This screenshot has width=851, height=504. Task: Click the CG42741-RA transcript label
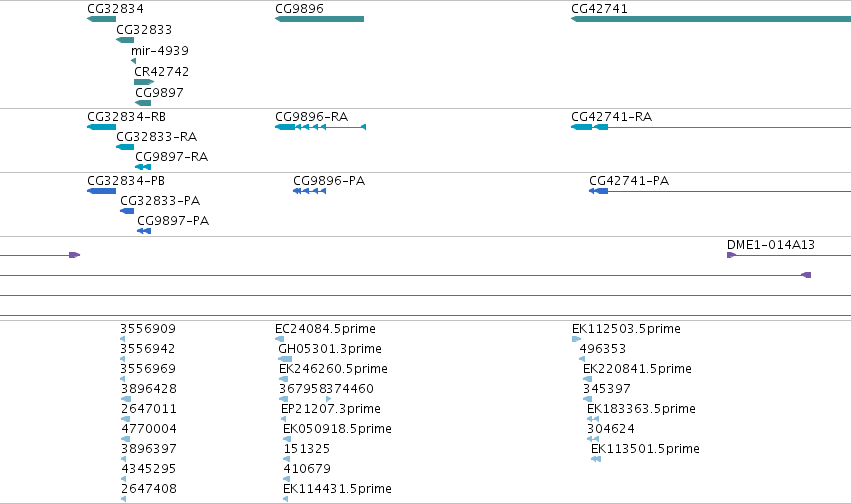612,117
